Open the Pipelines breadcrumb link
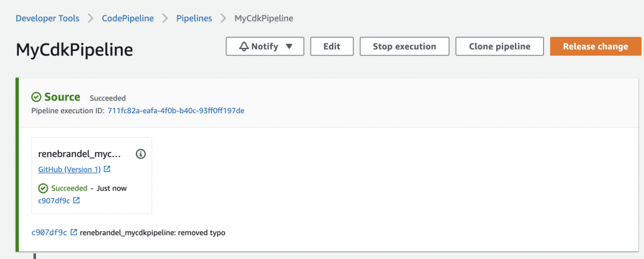The width and height of the screenshot is (644, 259). click(x=194, y=18)
